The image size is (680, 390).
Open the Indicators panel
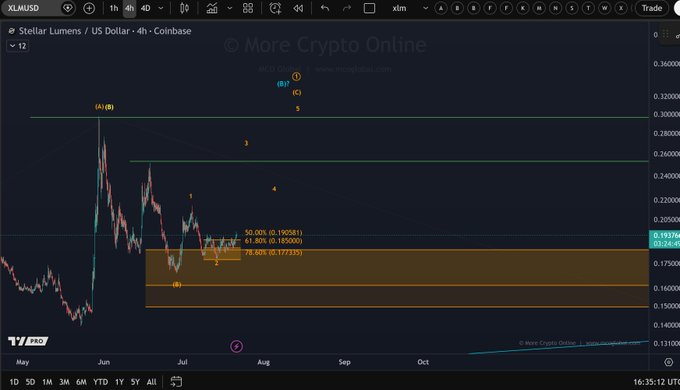(212, 8)
